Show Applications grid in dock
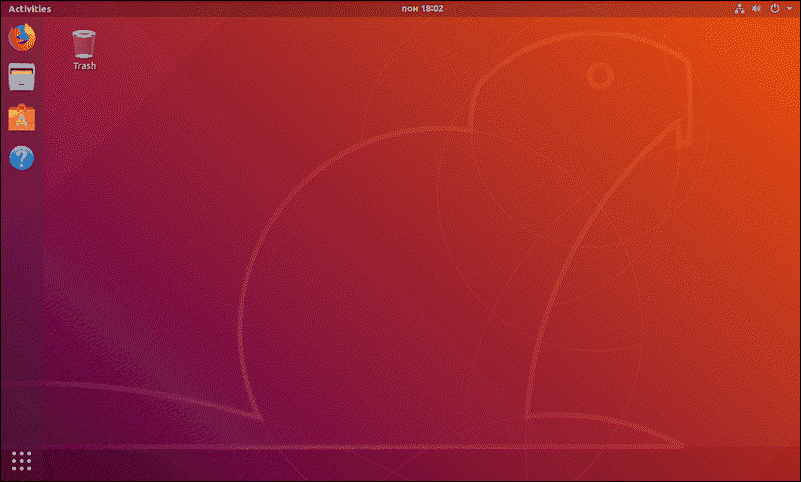Viewport: 801px width, 482px height. coord(21,460)
